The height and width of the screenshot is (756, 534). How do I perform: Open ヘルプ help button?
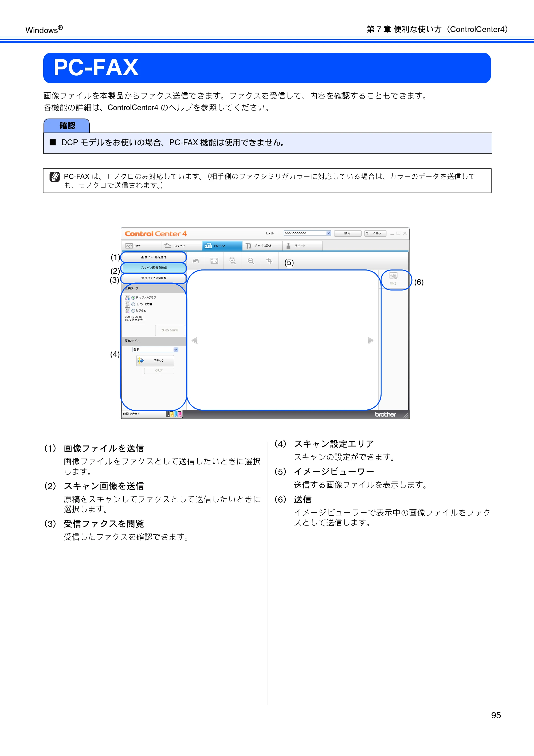click(x=375, y=233)
